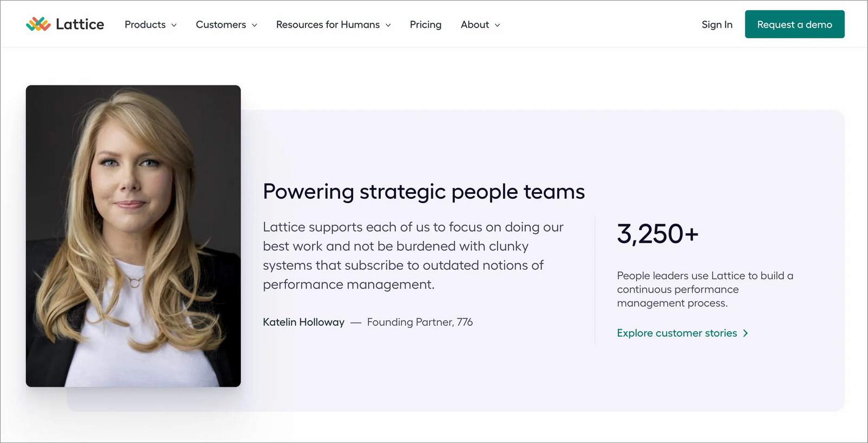Click the chevron next to Explore customer stories
868x443 pixels.
(x=745, y=333)
